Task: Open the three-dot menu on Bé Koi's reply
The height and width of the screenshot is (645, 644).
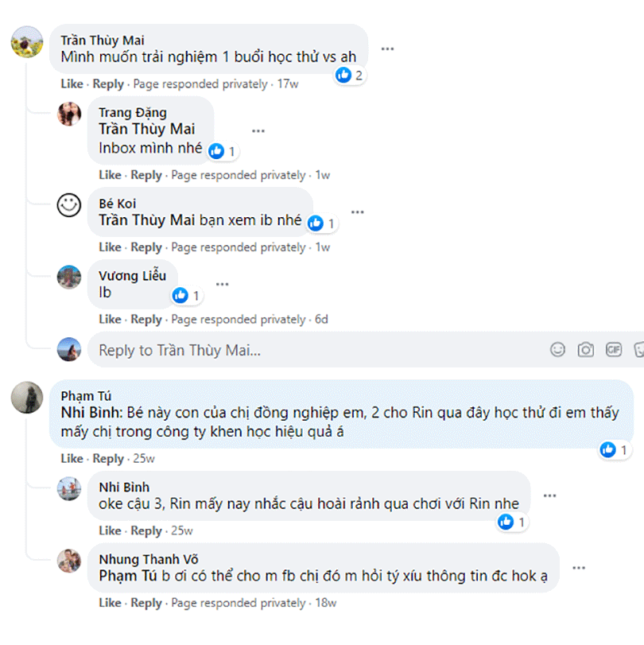Action: pyautogui.click(x=358, y=212)
